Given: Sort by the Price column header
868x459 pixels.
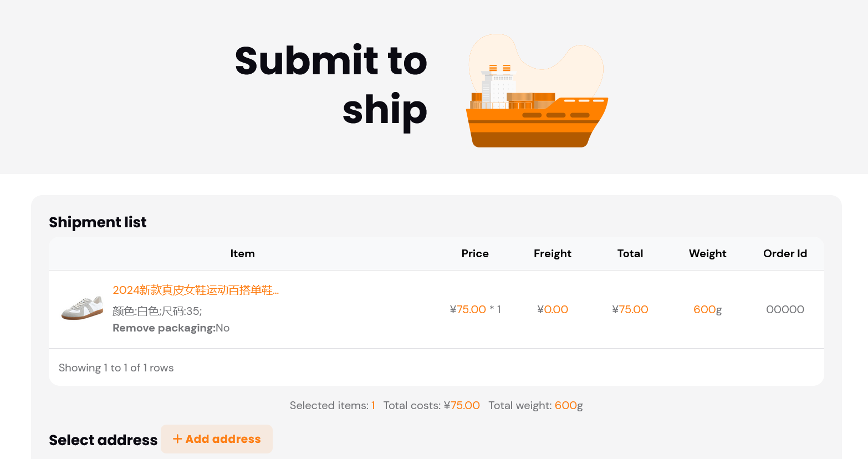Looking at the screenshot, I should coord(475,253).
